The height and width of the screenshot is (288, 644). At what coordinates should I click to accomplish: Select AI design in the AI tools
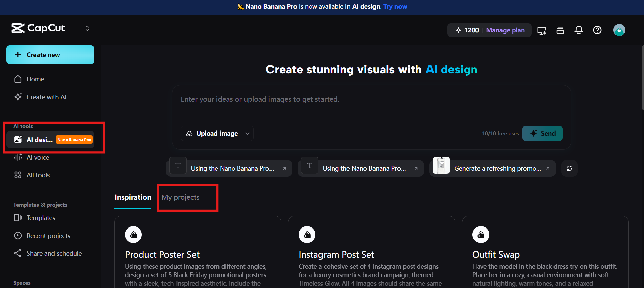tap(50, 140)
